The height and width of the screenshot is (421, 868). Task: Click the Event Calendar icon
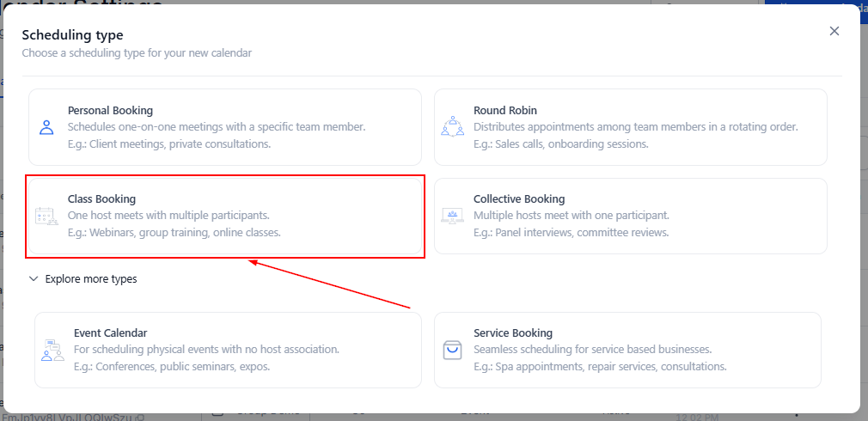click(52, 351)
